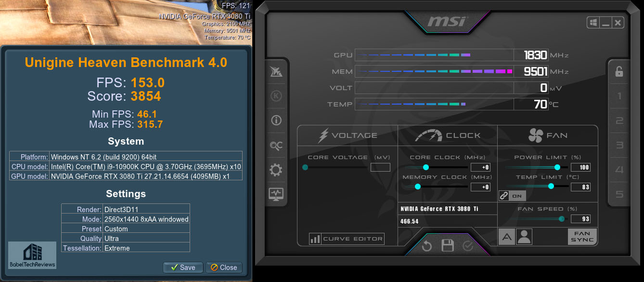Select profile slot 1

pyautogui.click(x=619, y=96)
